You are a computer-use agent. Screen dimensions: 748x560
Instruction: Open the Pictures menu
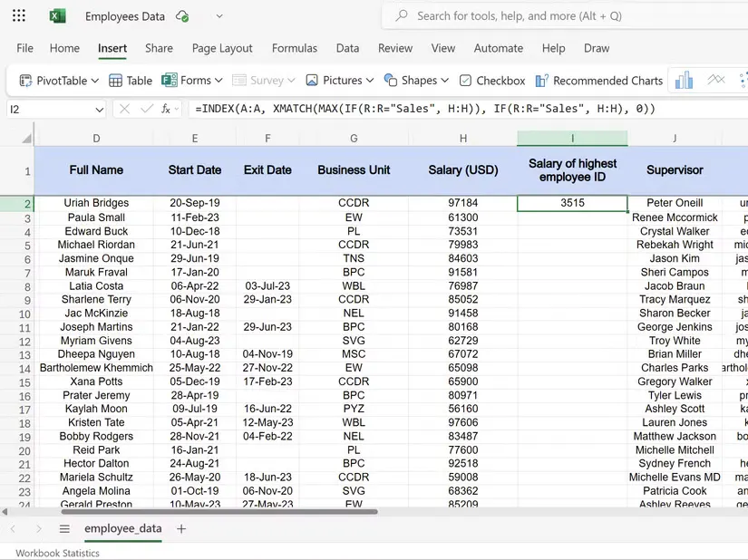pyautogui.click(x=339, y=80)
